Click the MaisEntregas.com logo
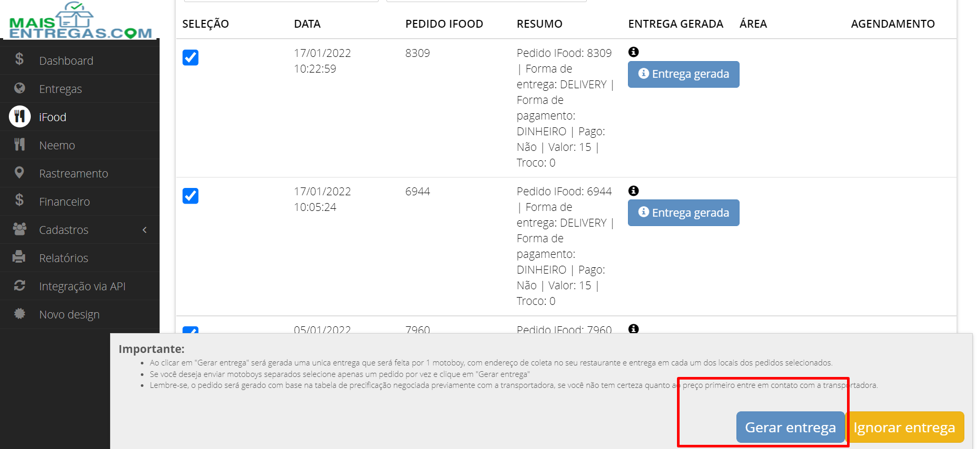The height and width of the screenshot is (449, 980). point(80,20)
